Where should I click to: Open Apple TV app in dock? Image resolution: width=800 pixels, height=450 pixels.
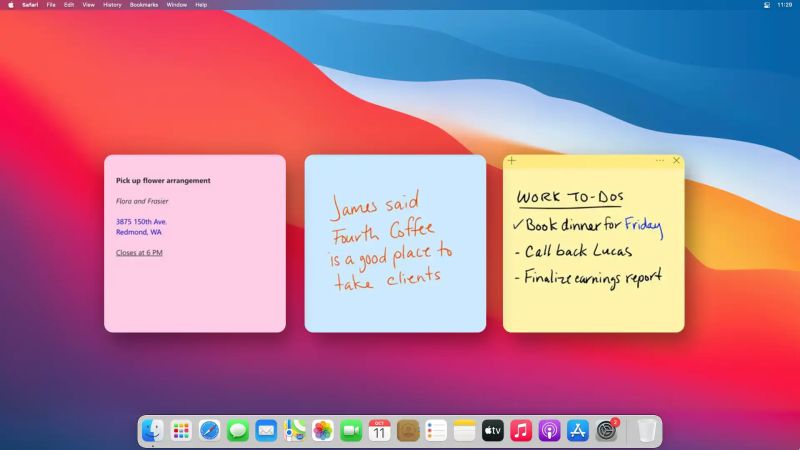pos(492,431)
